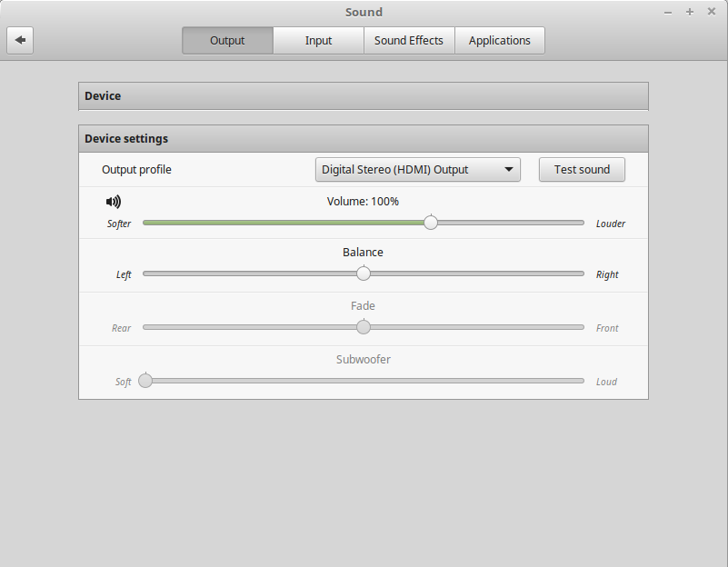Click the Sound window title bar
Screen dimensions: 728x567
pyautogui.click(x=364, y=12)
